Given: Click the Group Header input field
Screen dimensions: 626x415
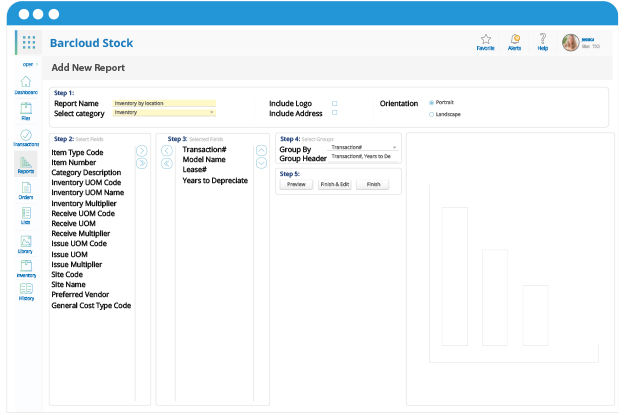Looking at the screenshot, I should pyautogui.click(x=363, y=157).
